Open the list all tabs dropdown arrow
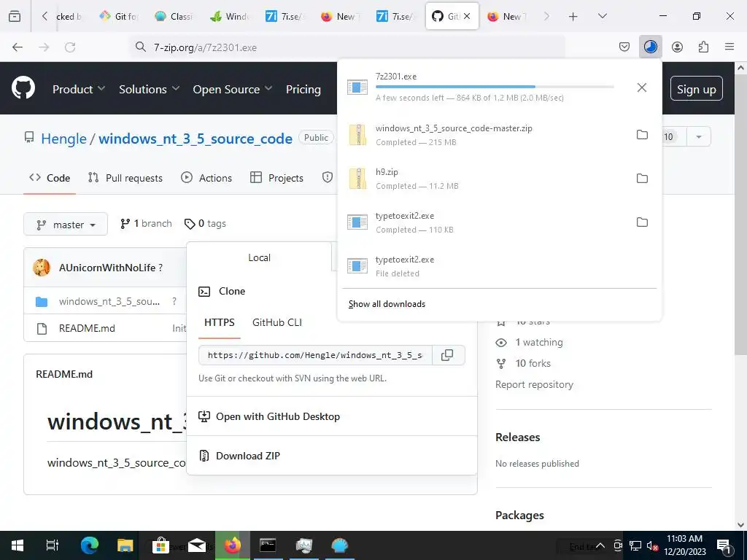 (x=603, y=16)
